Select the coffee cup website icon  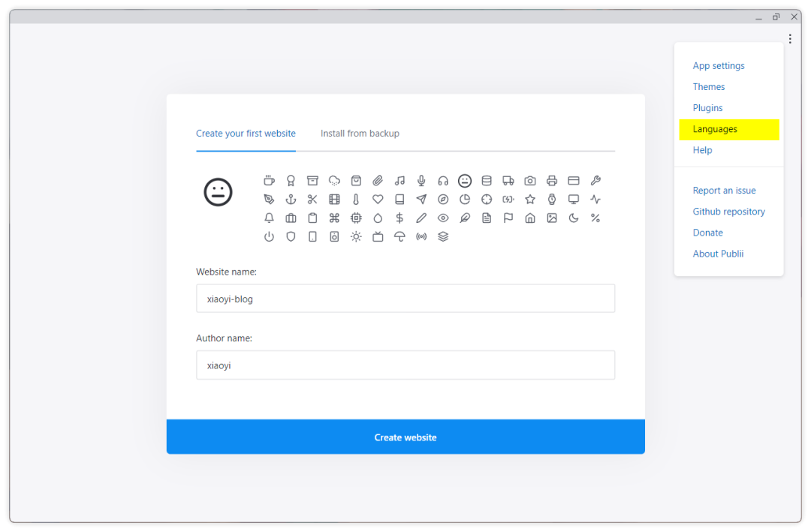[269, 181]
